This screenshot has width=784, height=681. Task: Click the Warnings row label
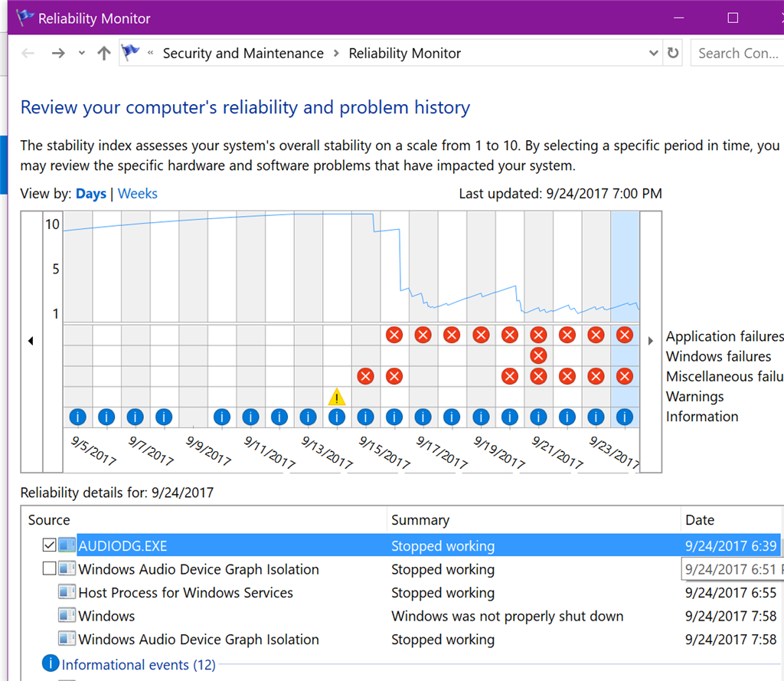(695, 396)
